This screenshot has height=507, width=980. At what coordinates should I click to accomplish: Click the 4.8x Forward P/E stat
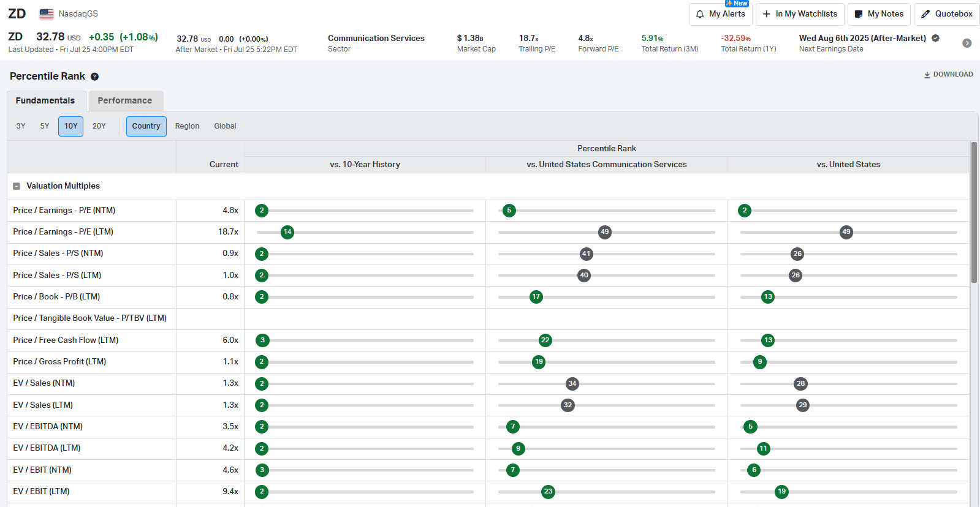585,38
